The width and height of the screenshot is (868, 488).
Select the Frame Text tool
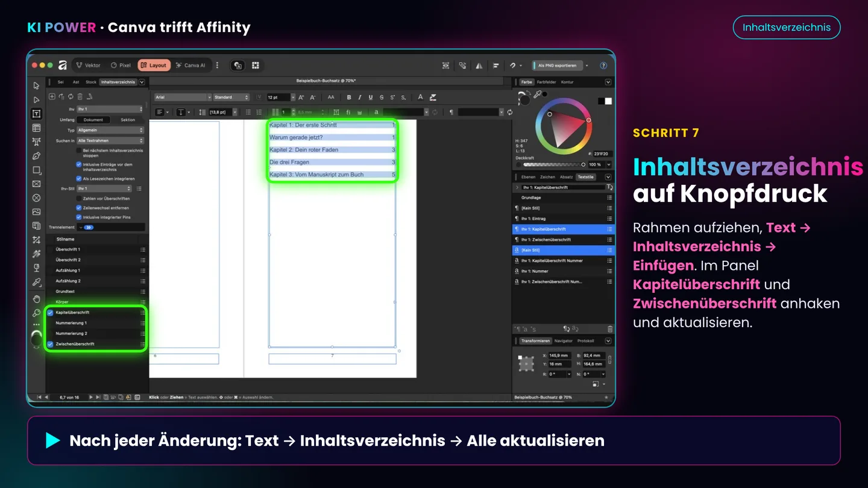[x=36, y=114]
